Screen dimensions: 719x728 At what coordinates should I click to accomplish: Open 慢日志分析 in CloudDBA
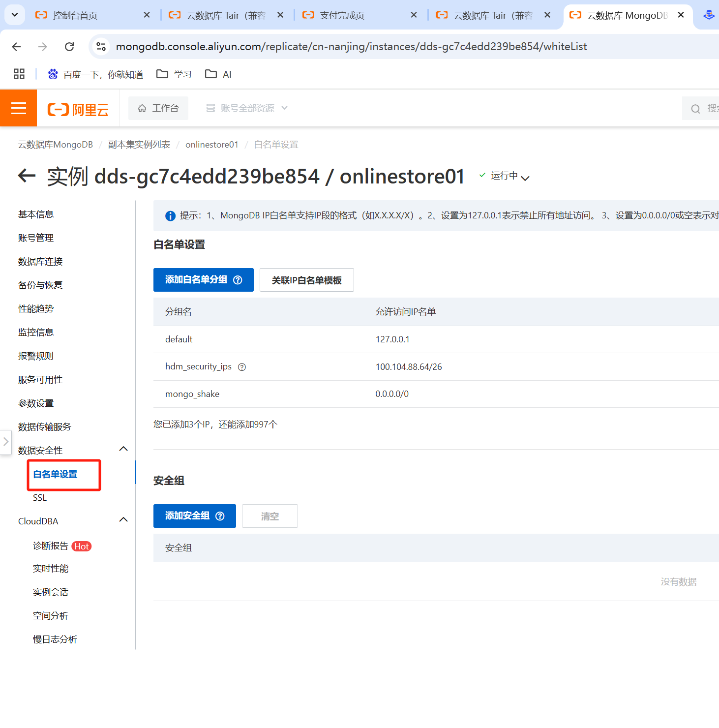55,639
